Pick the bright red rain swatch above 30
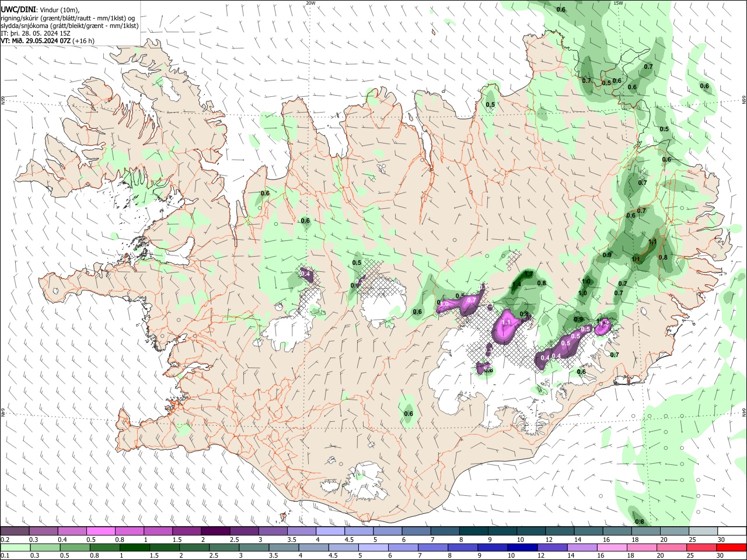This screenshot has width=747, height=560. pyautogui.click(x=731, y=547)
